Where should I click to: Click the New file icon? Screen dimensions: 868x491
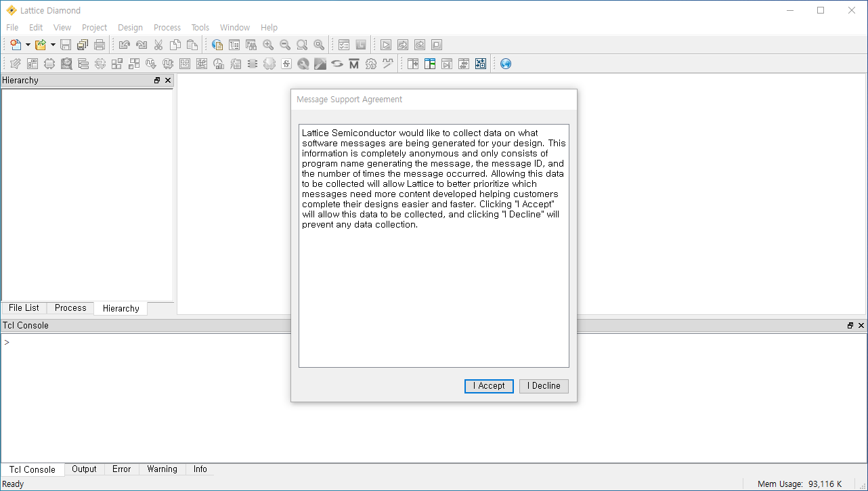click(x=16, y=45)
